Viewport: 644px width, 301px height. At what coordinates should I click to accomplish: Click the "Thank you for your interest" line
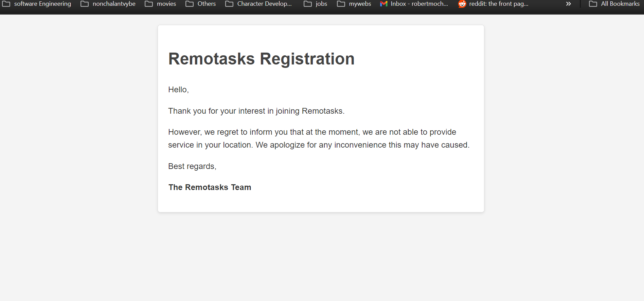coord(256,111)
